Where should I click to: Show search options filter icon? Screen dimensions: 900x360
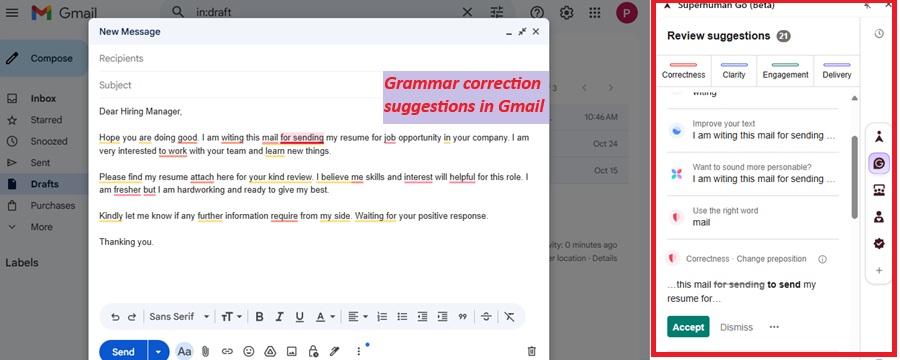497,12
